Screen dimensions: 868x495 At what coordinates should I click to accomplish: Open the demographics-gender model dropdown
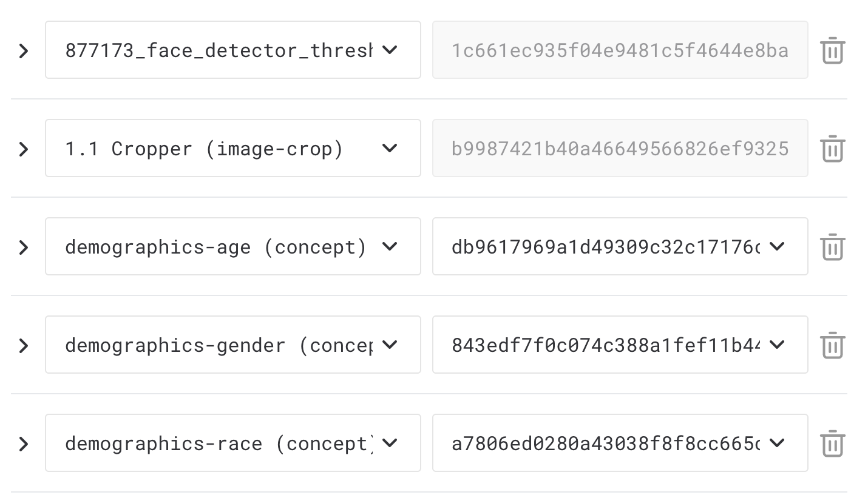pyautogui.click(x=232, y=345)
